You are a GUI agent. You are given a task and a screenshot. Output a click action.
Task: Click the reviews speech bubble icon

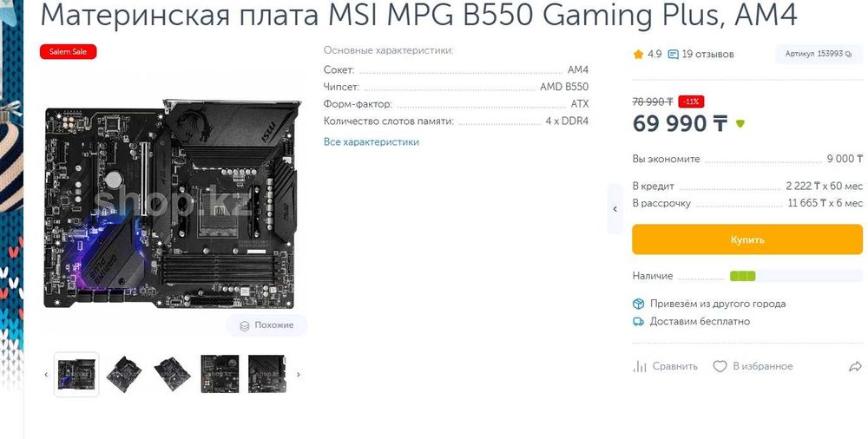click(x=674, y=55)
